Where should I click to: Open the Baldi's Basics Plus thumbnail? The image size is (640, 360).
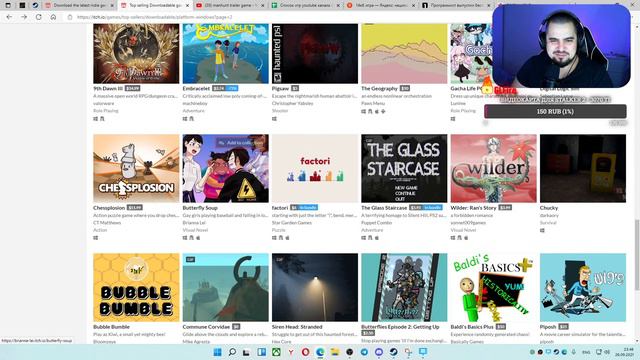[x=493, y=287]
